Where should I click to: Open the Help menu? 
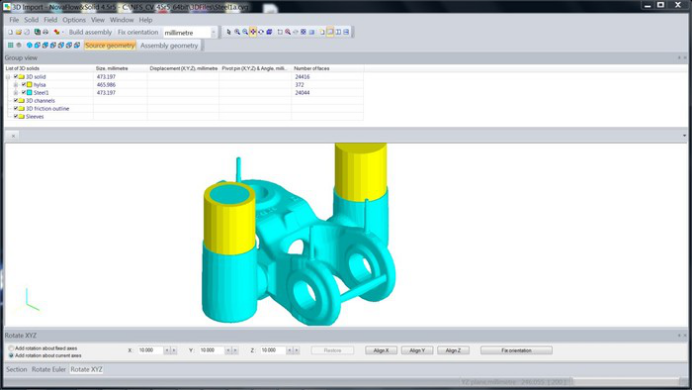145,20
